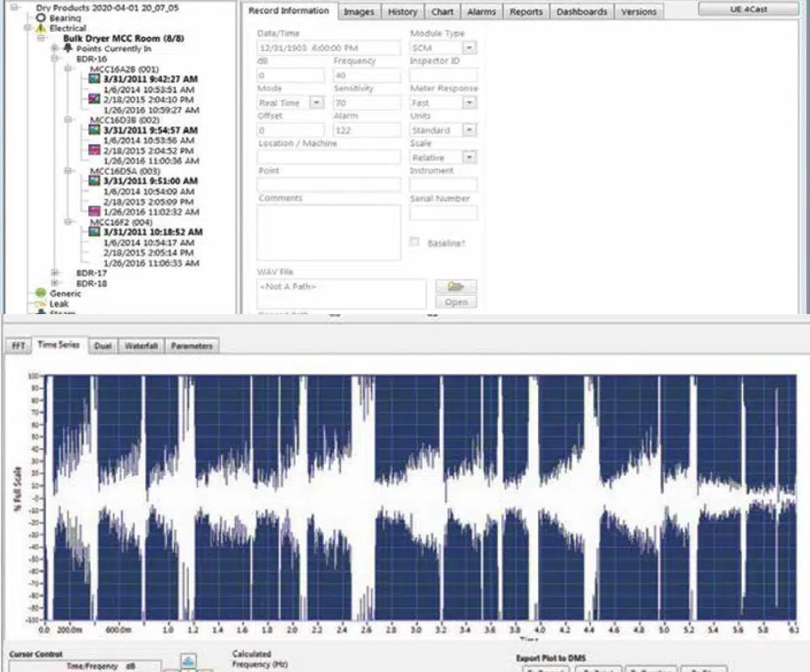Select the Electrical warning icon

click(x=41, y=28)
